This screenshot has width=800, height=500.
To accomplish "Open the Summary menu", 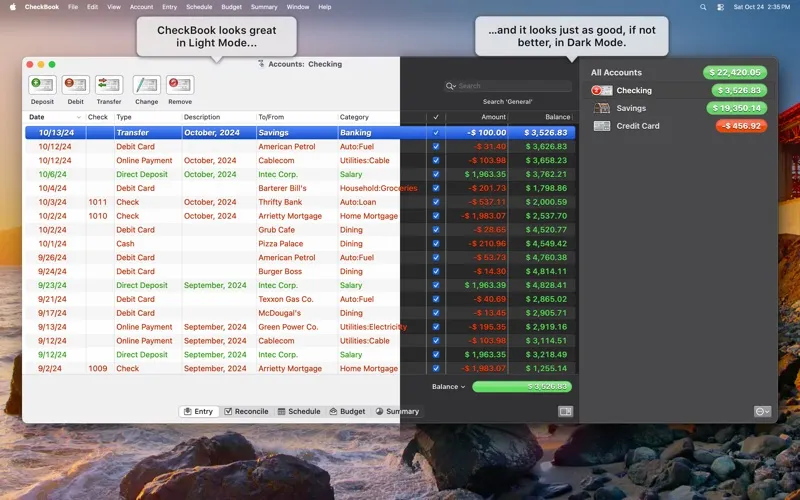I will pos(264,7).
